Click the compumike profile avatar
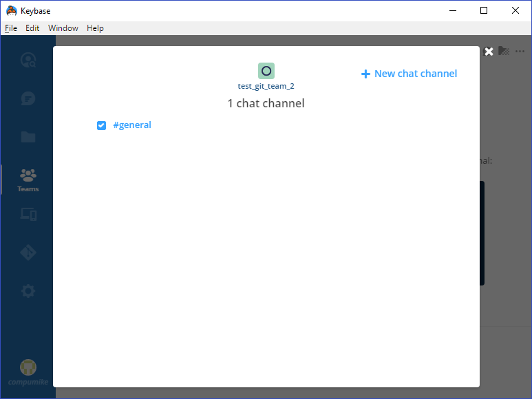Image resolution: width=532 pixels, height=399 pixels. pyautogui.click(x=28, y=367)
